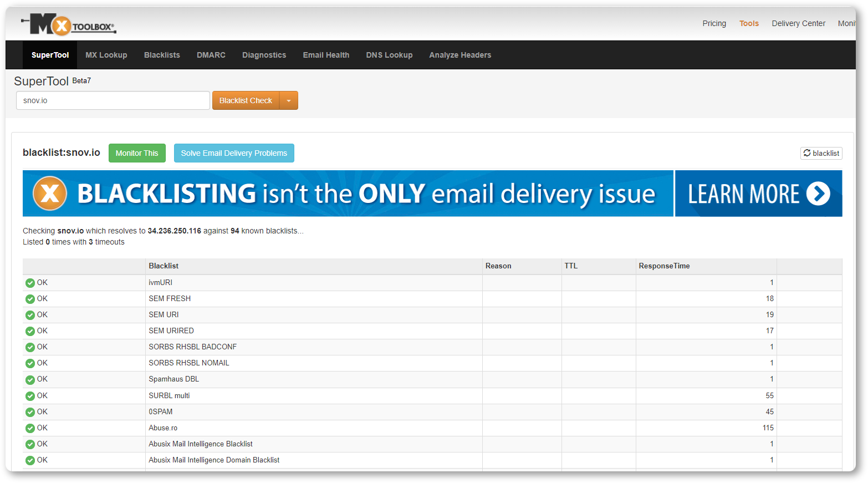Viewport: 868px width, 483px height.
Task: Switch to the MX Lookup tab
Action: [106, 55]
